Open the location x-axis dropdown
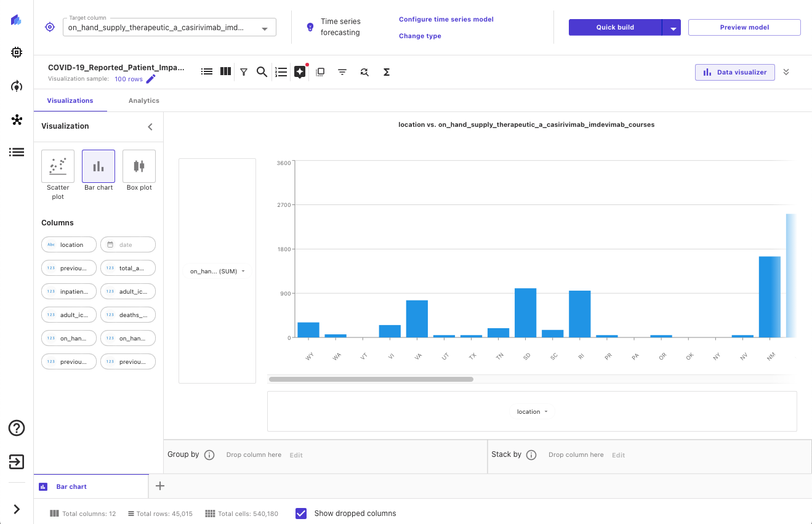 532,411
